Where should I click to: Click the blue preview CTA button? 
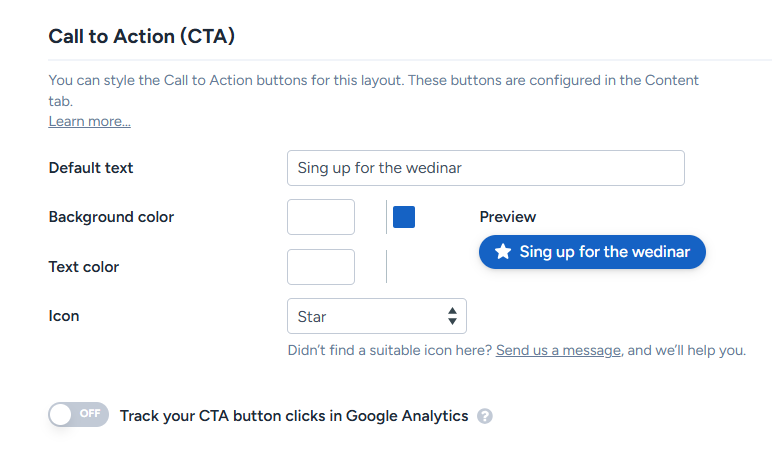[592, 252]
